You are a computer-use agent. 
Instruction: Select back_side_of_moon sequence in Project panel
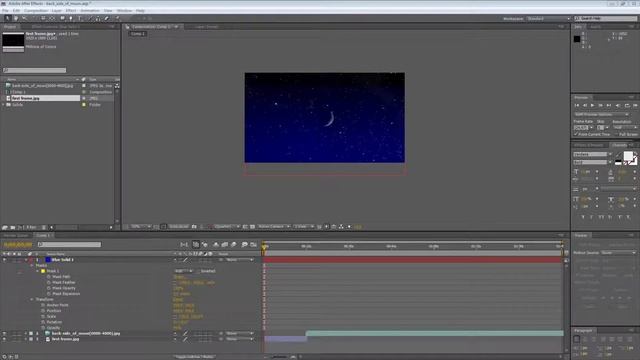coord(42,86)
